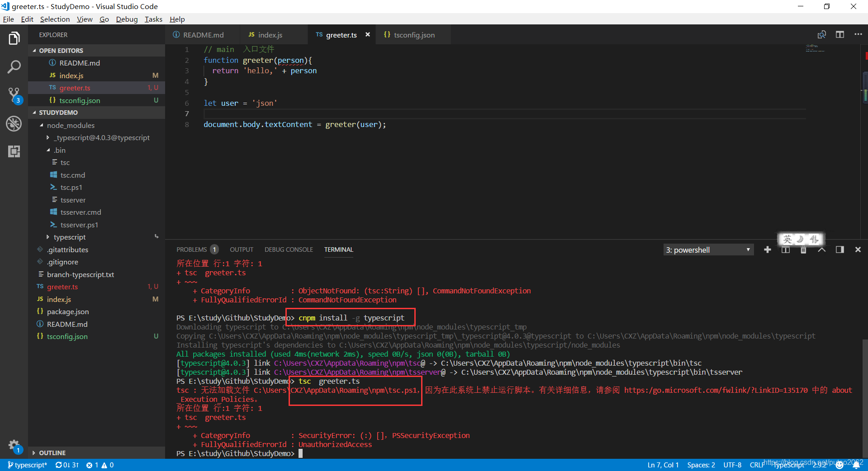Viewport: 868px width, 471px height.
Task: Click the open changes icon in editor toolbar
Action: (x=822, y=35)
